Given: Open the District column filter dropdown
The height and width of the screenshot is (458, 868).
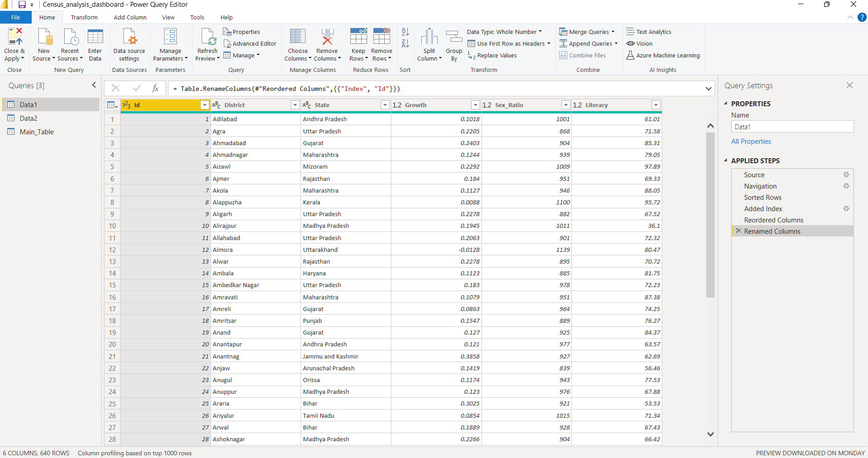Looking at the screenshot, I should point(294,105).
